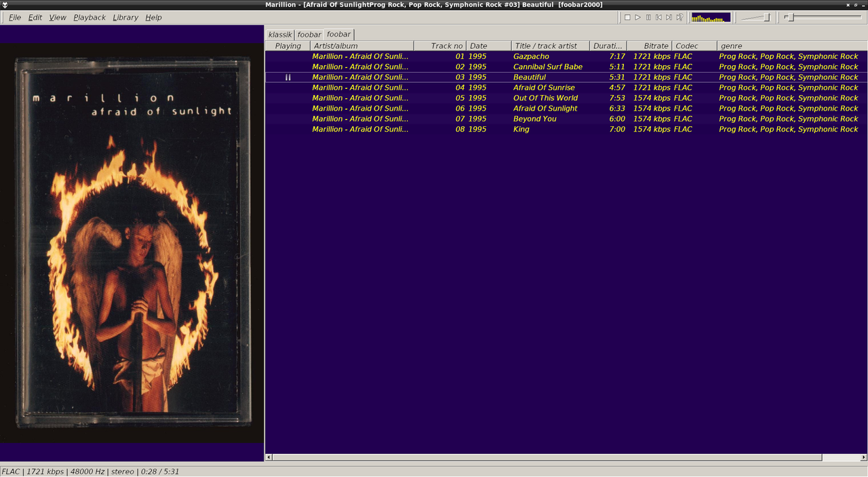Sort by the Playing column header
The width and height of the screenshot is (868, 477).
[288, 46]
